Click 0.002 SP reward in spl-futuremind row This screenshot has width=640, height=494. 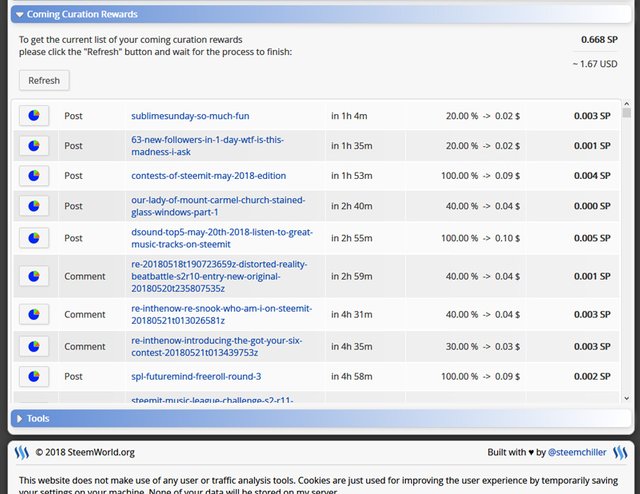(x=592, y=376)
